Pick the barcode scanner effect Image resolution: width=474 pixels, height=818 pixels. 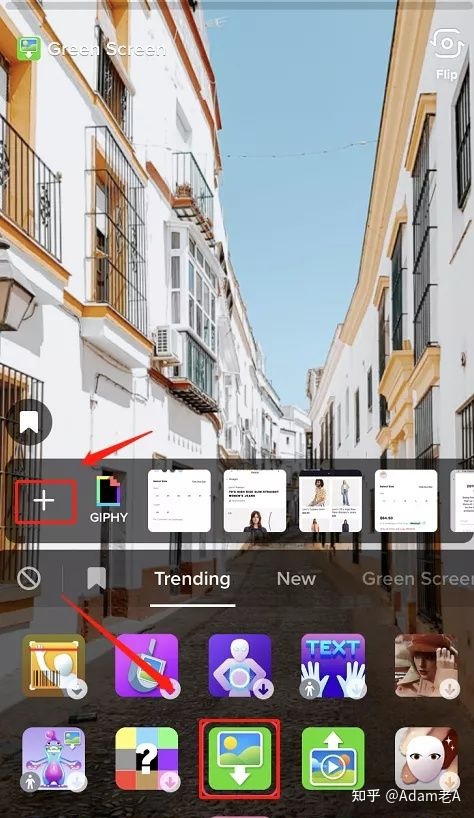pos(54,666)
